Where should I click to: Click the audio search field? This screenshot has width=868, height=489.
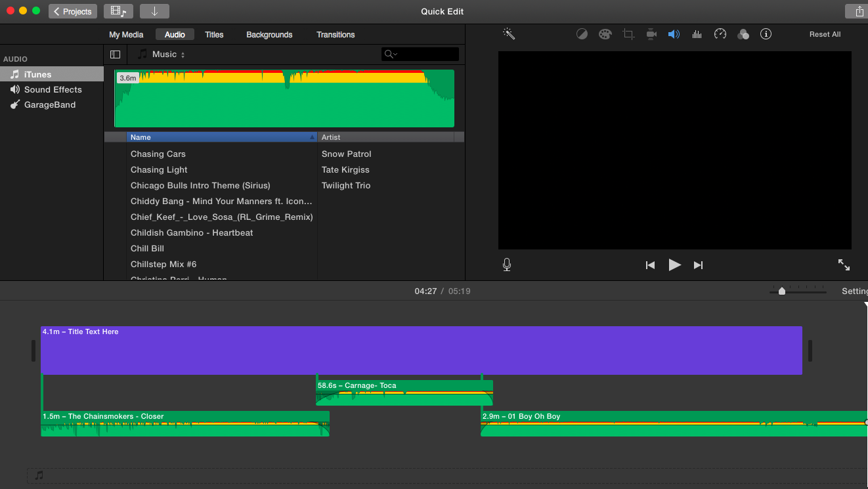tap(420, 54)
